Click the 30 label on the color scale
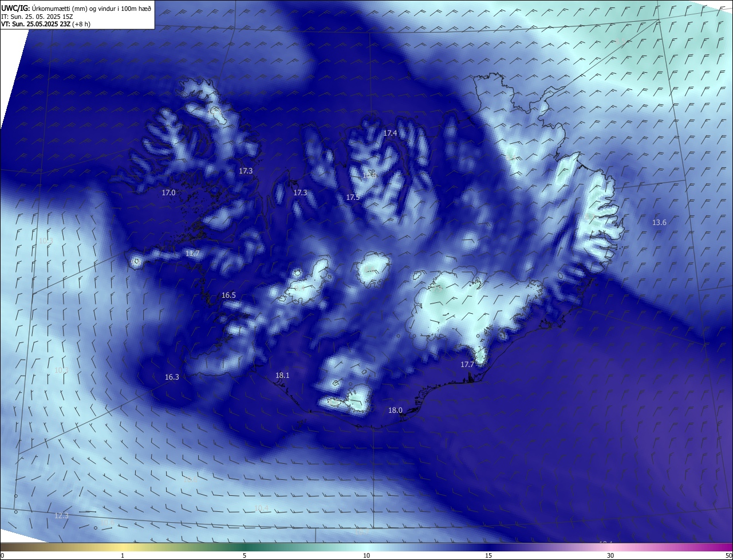The height and width of the screenshot is (560, 733). [610, 556]
